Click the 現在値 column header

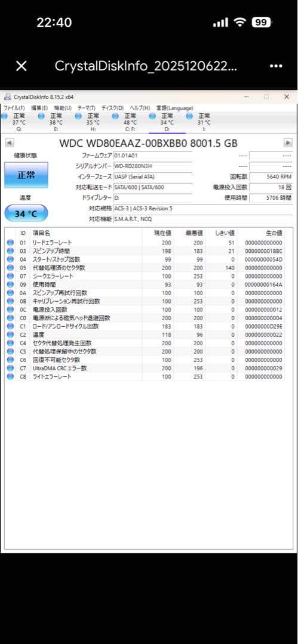pyautogui.click(x=162, y=233)
